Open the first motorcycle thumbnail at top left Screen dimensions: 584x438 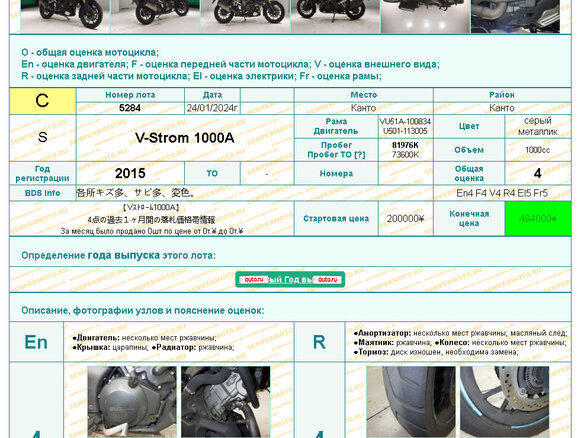65,16
